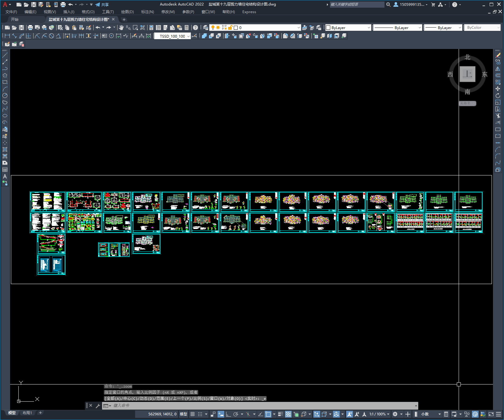The image size is (504, 420).
Task: Toggle transparency display in status bar
Action: [x=288, y=414]
